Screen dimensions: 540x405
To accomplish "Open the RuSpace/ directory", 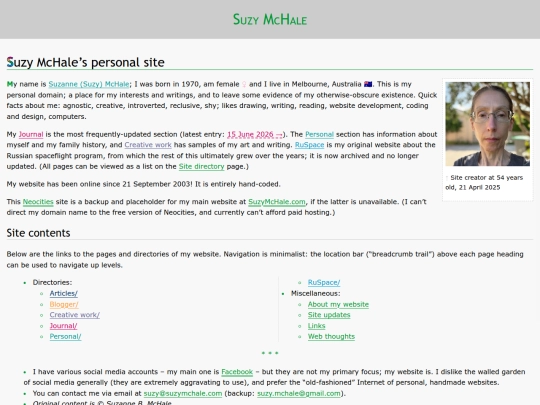I will tap(324, 282).
